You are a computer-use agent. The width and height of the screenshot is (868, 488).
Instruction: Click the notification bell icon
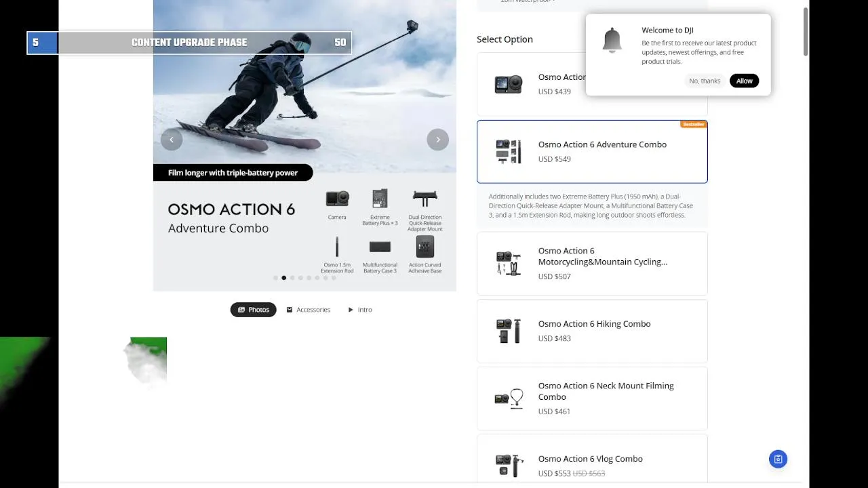click(x=612, y=41)
